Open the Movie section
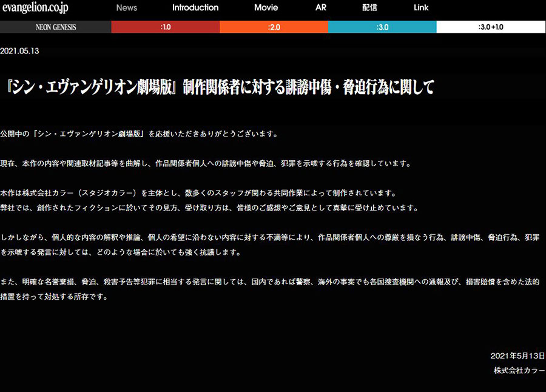546x392 pixels. (266, 8)
